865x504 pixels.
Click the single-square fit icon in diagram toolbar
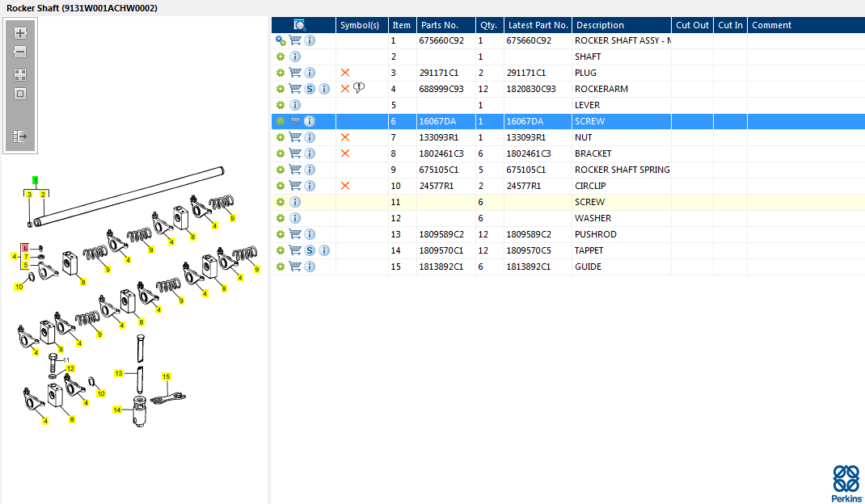(20, 94)
